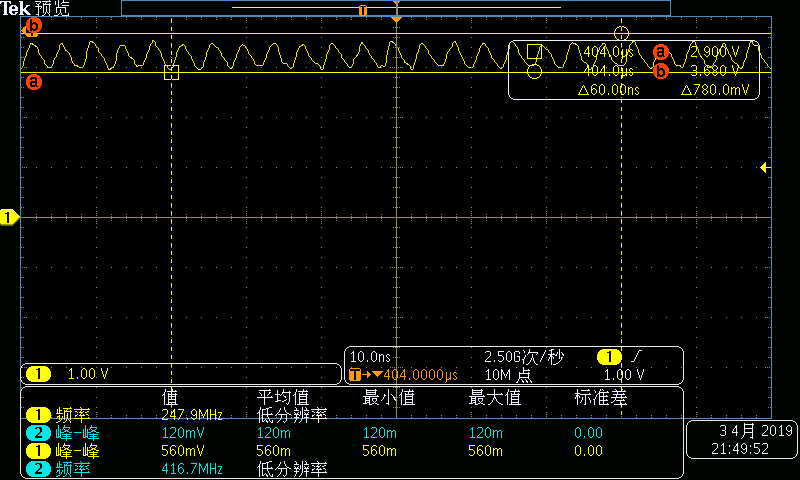
Task: Click channel 1 badge next to 1.00 V scale
Action: click(x=38, y=374)
